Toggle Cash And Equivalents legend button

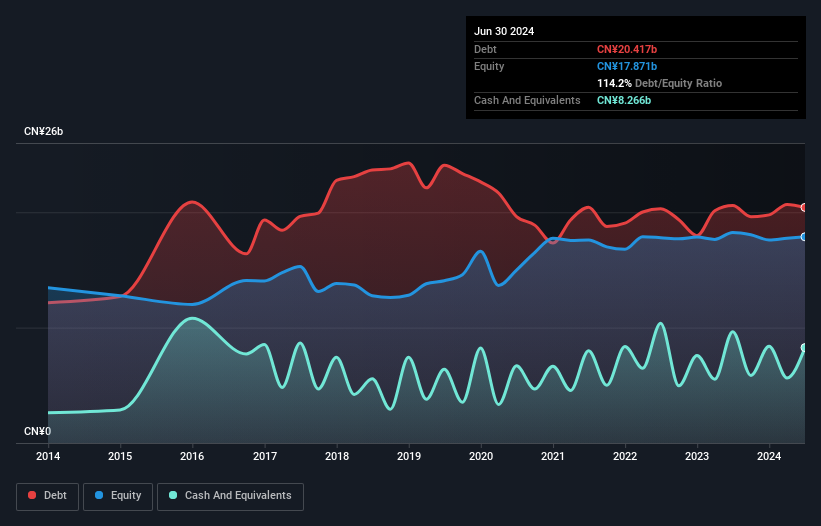click(230, 496)
